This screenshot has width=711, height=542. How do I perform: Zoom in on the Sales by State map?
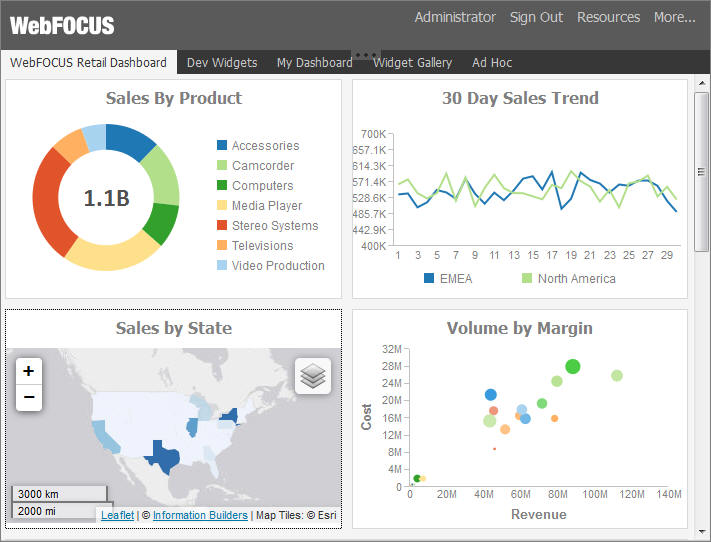coord(29,371)
